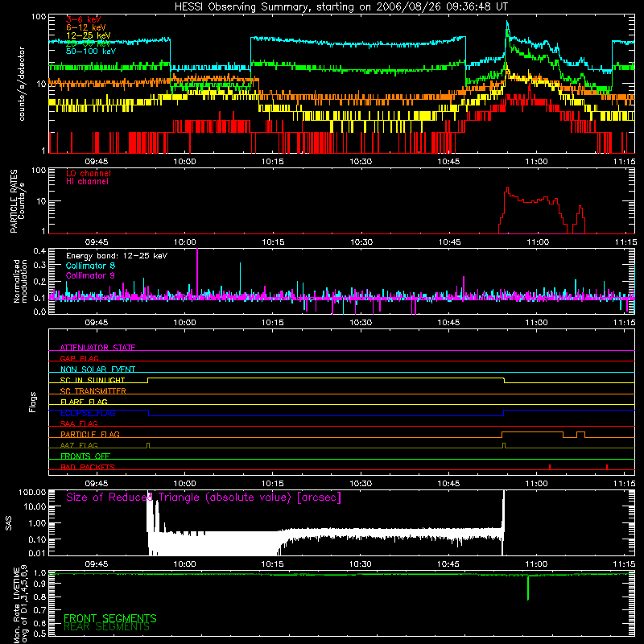The height and width of the screenshot is (644, 644).
Task: Click the 100.00 SAS y-axis value
Action: [x=32, y=492]
